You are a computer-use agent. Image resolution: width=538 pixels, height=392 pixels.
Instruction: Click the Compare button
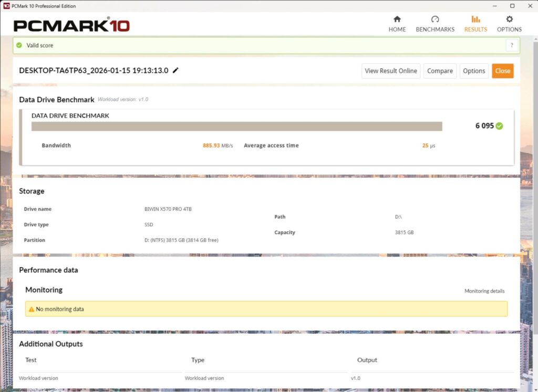tap(440, 71)
